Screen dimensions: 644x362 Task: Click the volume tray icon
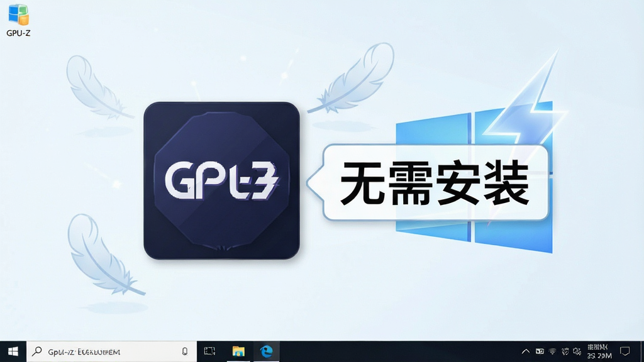click(577, 351)
